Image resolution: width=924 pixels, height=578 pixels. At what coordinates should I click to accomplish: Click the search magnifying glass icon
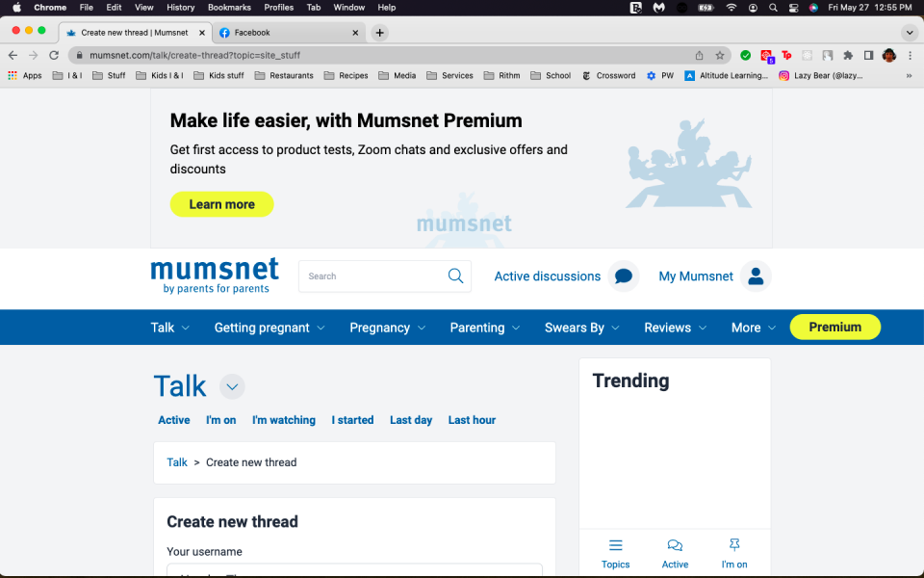click(x=455, y=276)
